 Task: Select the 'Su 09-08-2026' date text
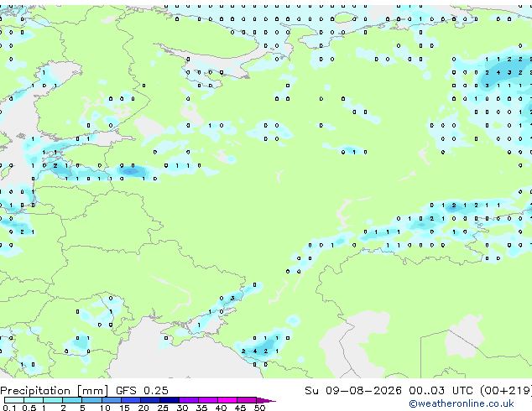coord(353,391)
